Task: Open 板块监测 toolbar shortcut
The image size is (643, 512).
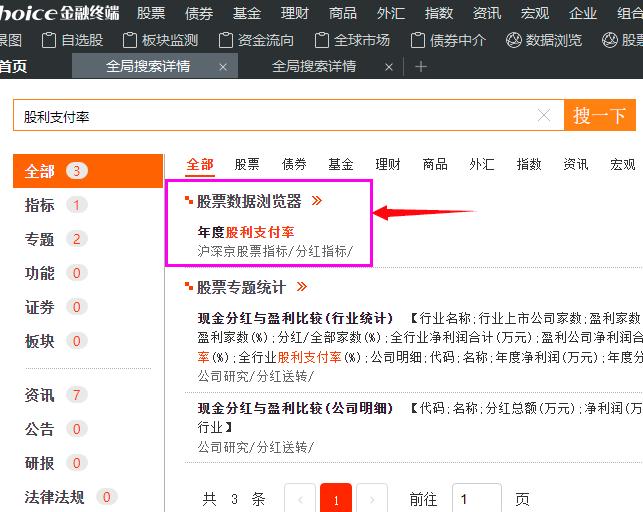Action: click(160, 40)
